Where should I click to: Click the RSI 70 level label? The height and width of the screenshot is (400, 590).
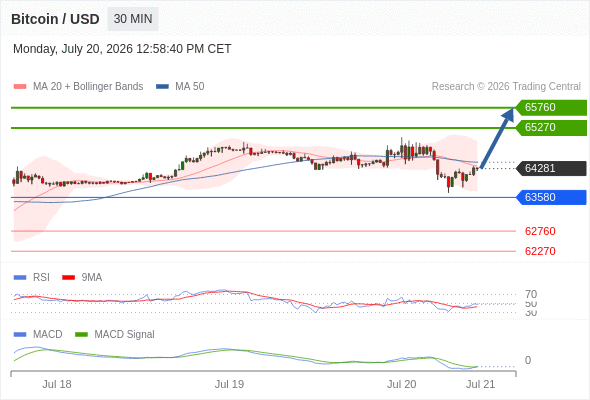pyautogui.click(x=531, y=294)
